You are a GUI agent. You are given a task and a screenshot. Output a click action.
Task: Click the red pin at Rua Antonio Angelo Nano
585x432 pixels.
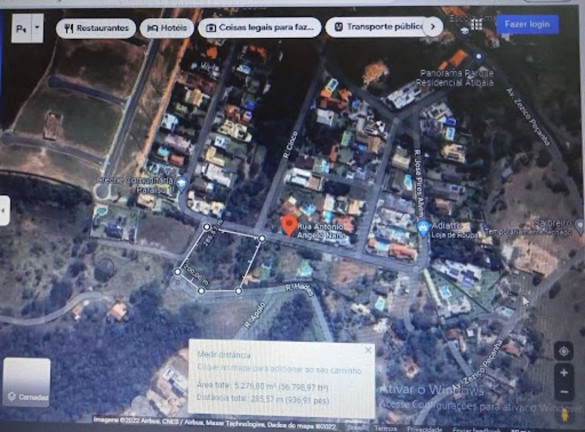(289, 226)
